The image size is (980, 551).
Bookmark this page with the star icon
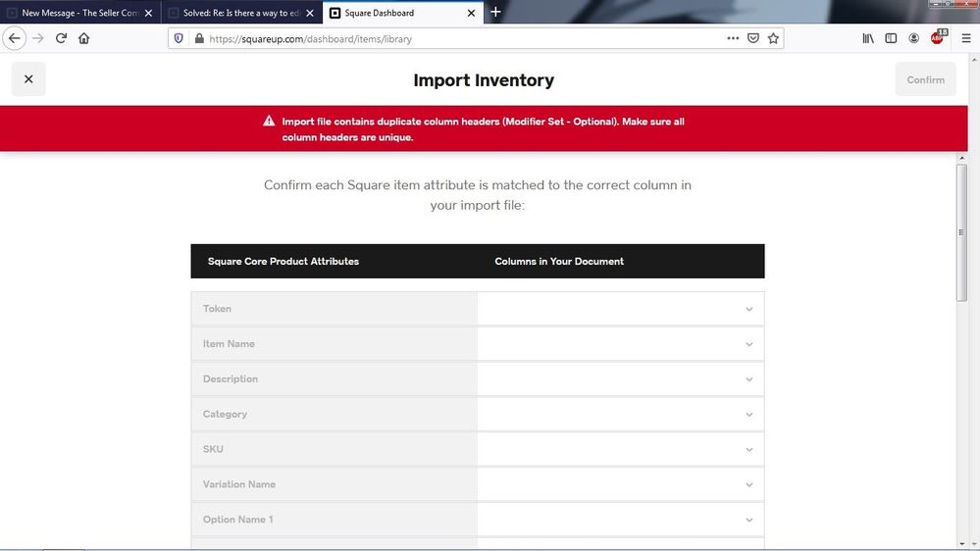click(x=773, y=38)
